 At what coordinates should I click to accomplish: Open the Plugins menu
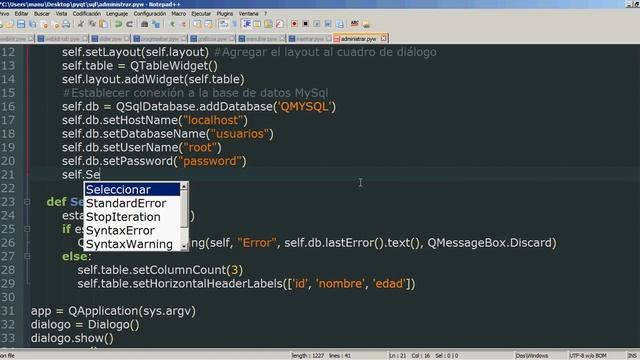pyautogui.click(x=224, y=13)
